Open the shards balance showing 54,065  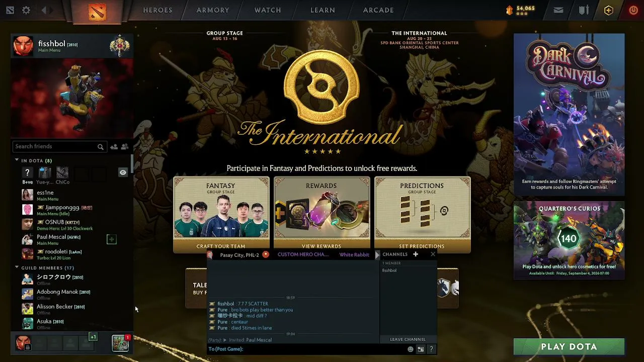point(520,10)
